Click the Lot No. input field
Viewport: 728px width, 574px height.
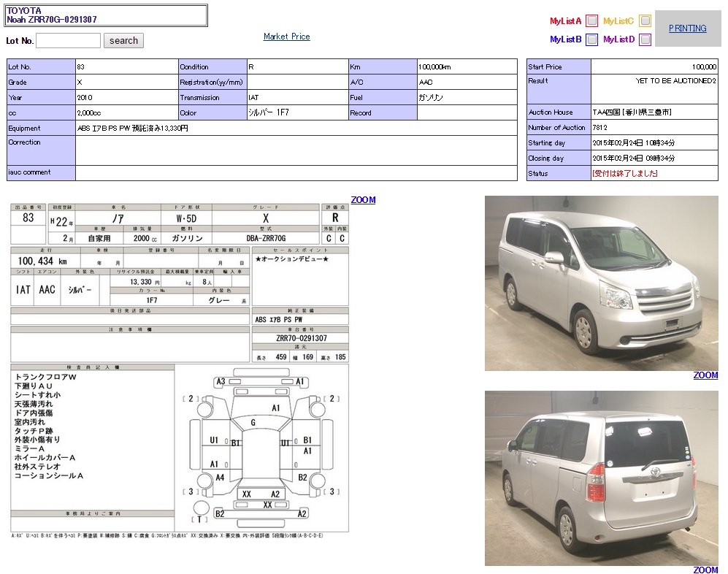click(68, 41)
